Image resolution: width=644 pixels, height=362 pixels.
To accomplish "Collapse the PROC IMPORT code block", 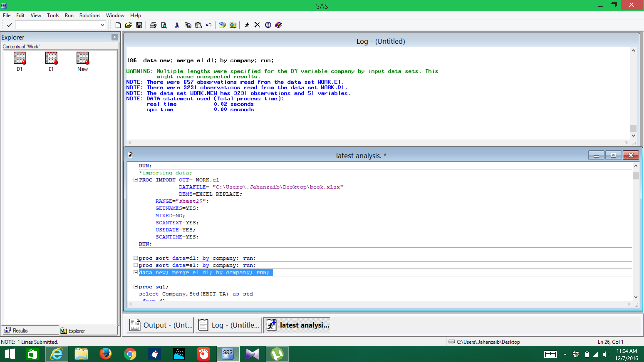I will [x=136, y=180].
